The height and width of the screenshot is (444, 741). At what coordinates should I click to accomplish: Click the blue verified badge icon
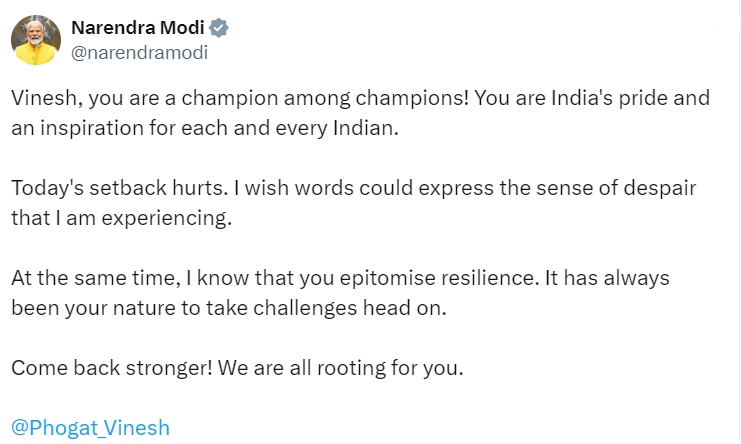point(219,28)
